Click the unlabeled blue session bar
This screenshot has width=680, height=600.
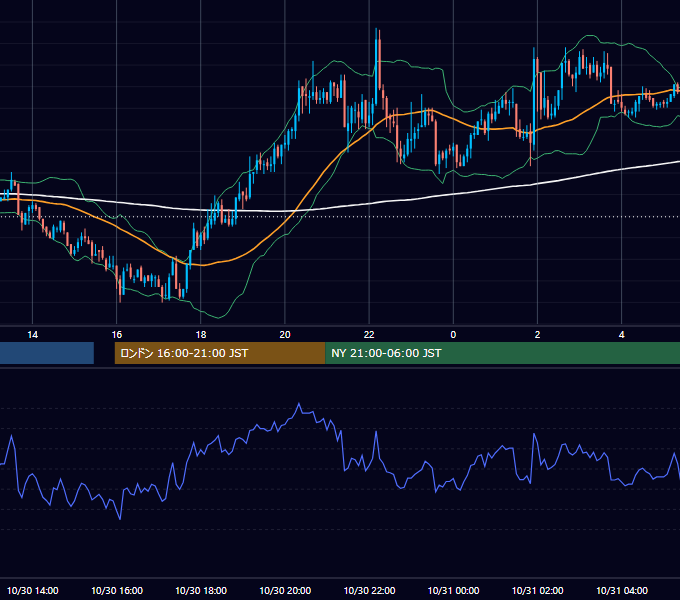click(x=47, y=353)
